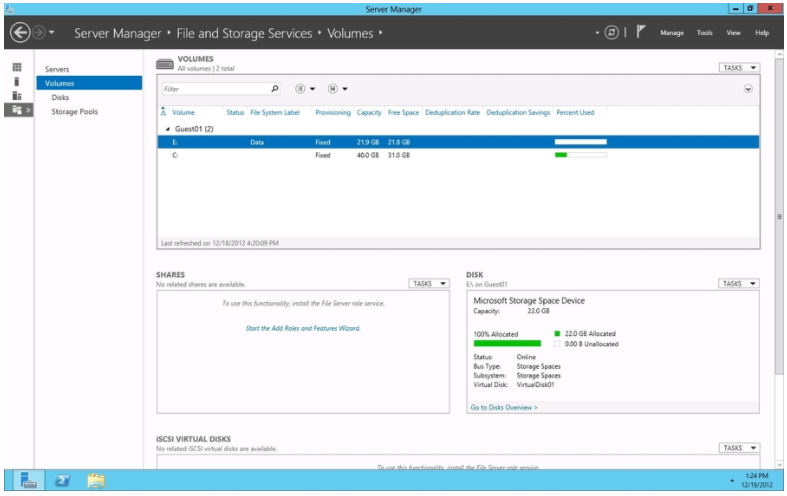This screenshot has width=787, height=496.
Task: Open the Manage menu
Action: click(x=672, y=33)
